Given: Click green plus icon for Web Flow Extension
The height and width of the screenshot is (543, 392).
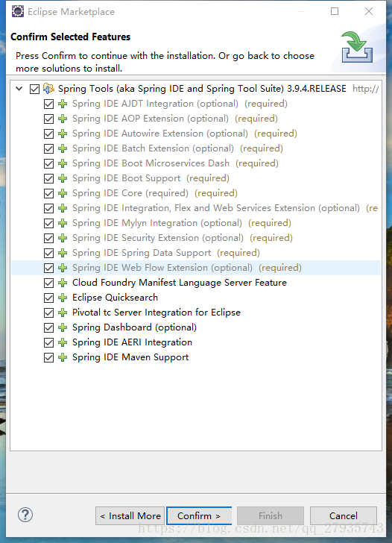Looking at the screenshot, I should tap(63, 267).
